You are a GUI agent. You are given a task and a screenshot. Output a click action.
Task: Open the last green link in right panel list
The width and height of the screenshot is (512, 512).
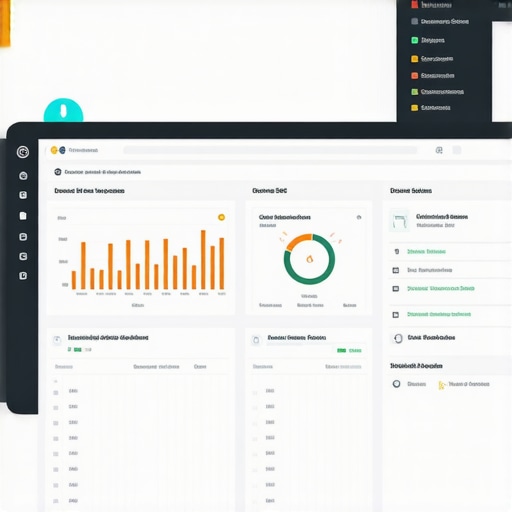(439, 314)
